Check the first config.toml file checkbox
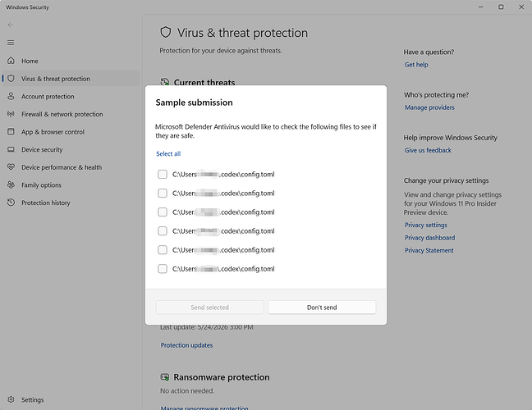 (x=163, y=174)
